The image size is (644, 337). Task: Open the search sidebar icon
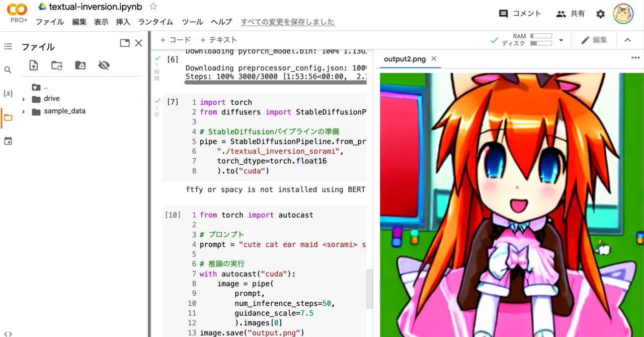click(8, 70)
